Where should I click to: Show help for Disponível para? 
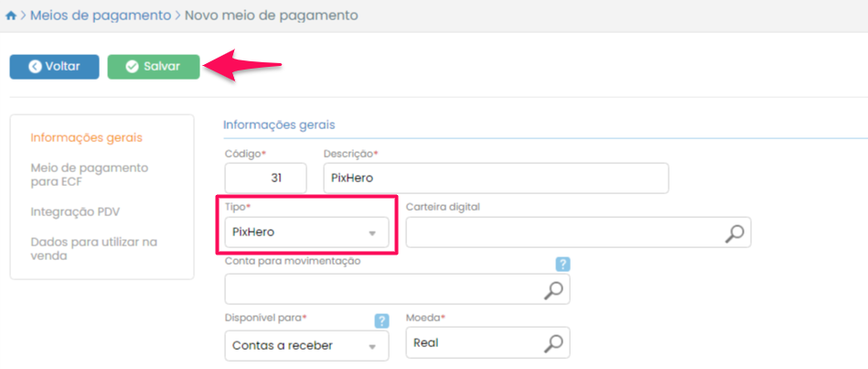pos(381,320)
